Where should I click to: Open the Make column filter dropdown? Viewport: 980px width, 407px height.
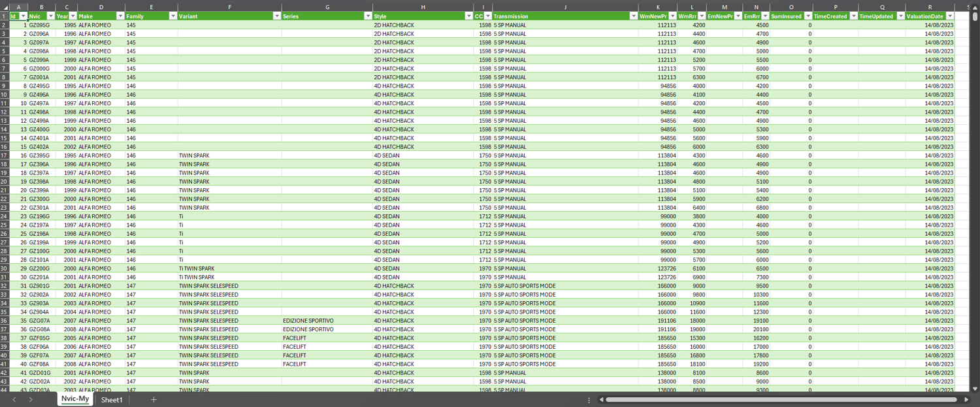tap(120, 16)
